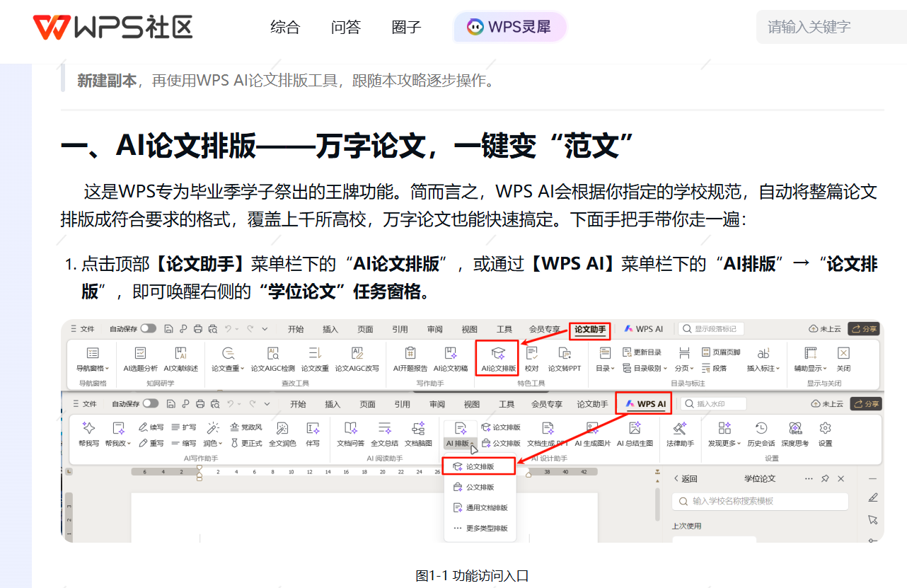Choose the 重写 tool
907x588 pixels.
tap(151, 443)
